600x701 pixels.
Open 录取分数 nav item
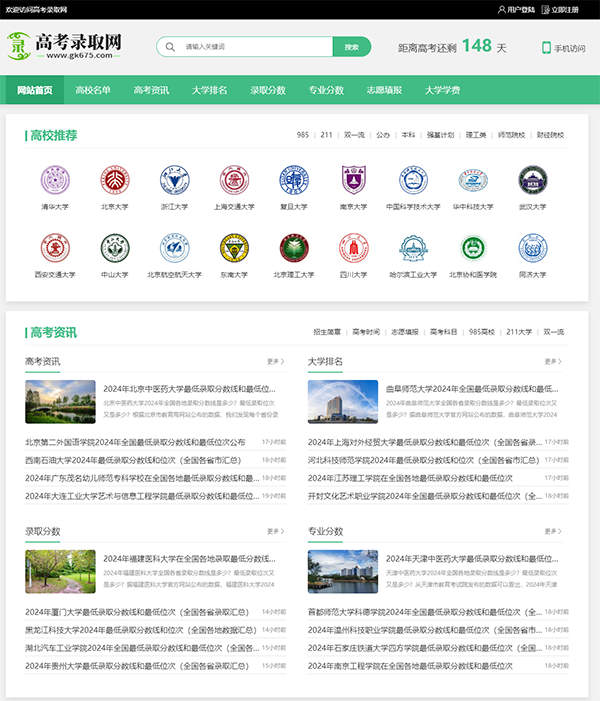[x=268, y=90]
